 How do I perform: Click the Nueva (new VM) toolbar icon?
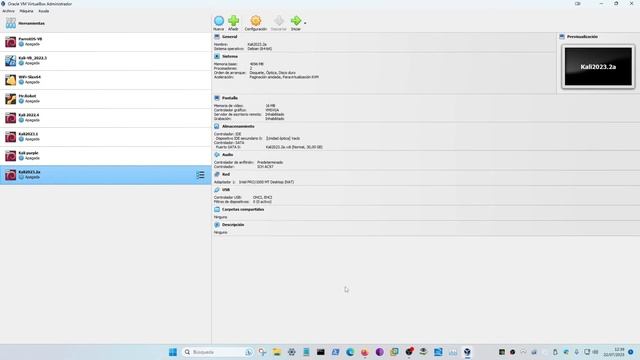pyautogui.click(x=219, y=21)
